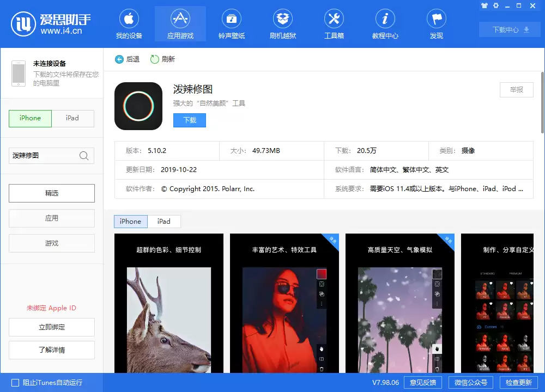
Task: Open 微信公众号 WeChat account
Action: (471, 383)
